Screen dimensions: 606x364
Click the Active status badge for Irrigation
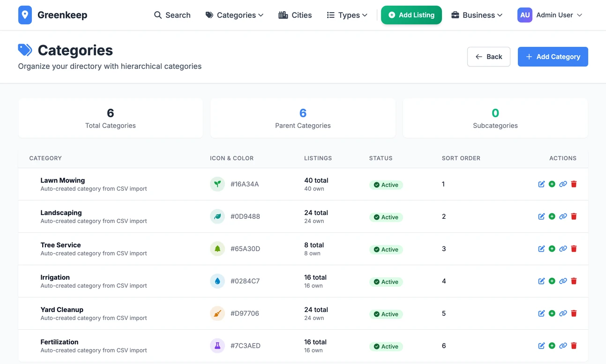pos(386,282)
